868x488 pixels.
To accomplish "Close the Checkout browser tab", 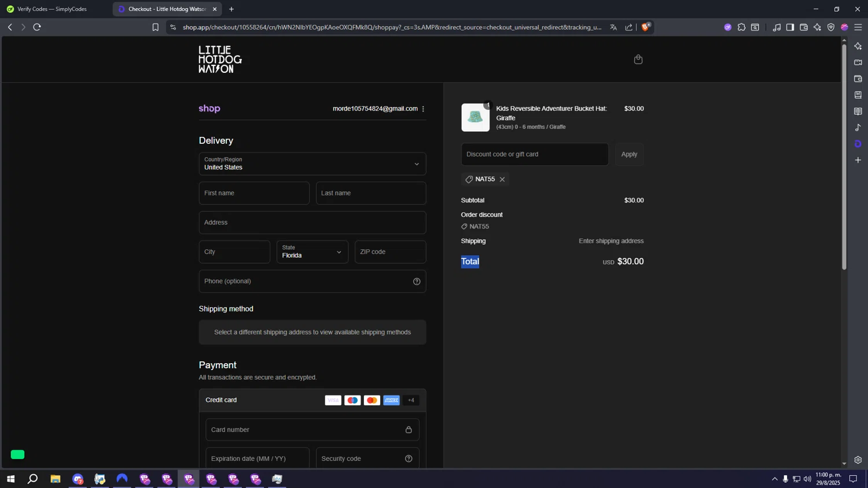I will point(215,9).
